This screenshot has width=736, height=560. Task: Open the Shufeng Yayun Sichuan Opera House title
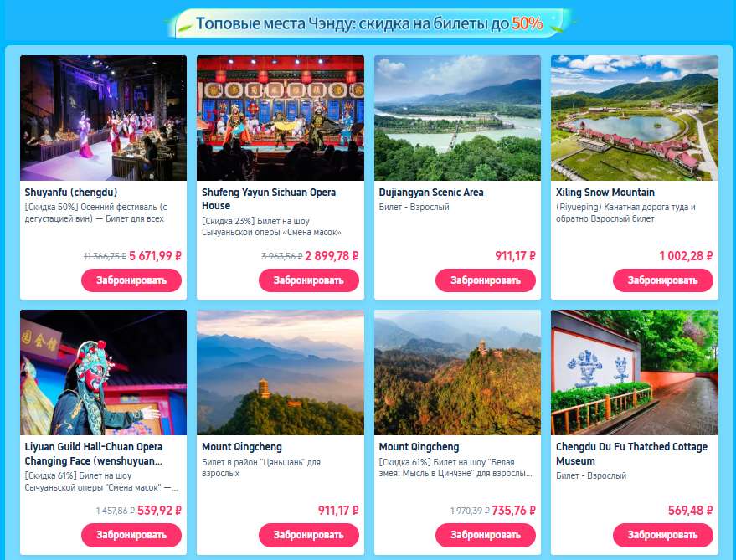269,198
